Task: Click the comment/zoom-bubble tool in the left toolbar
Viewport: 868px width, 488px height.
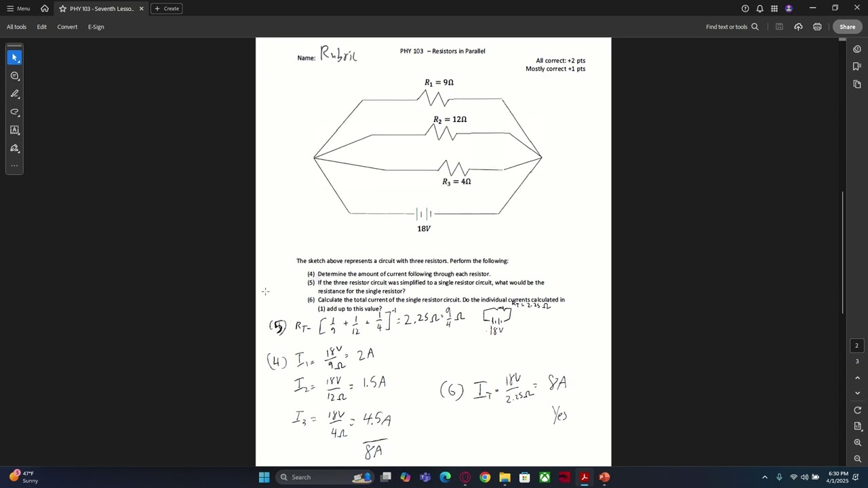Action: 14,76
